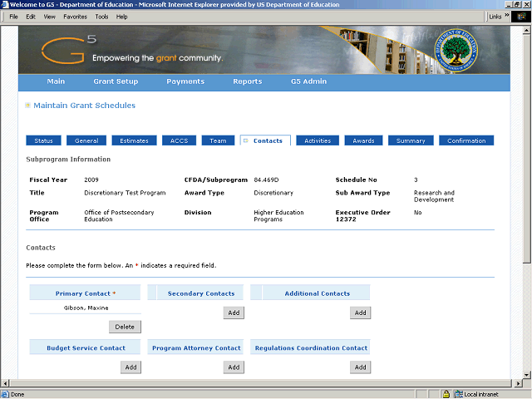The width and height of the screenshot is (532, 399).
Task: Click the security lock status bar icon
Action: click(446, 394)
